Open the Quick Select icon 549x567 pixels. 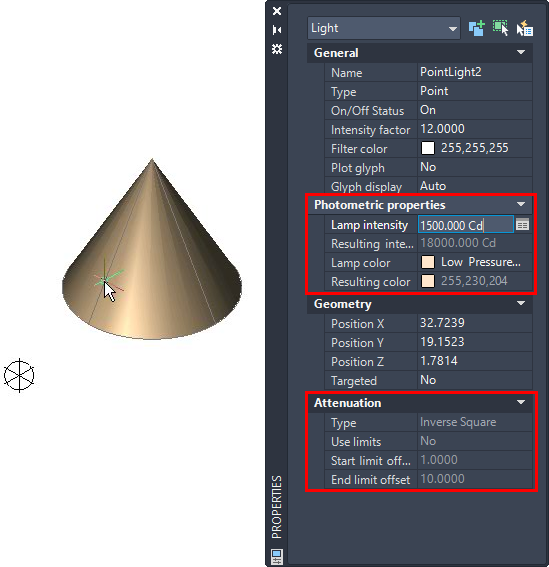[524, 28]
